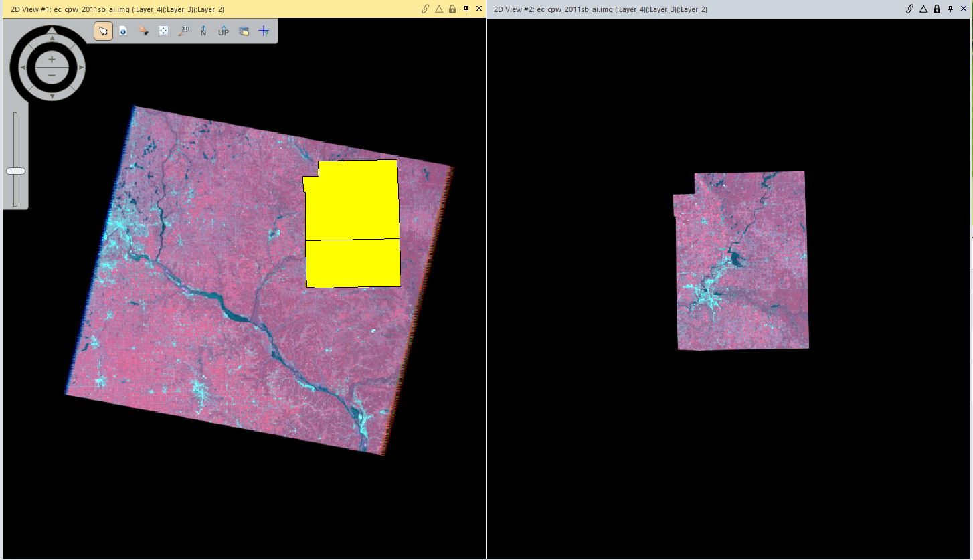Select the 2D View #2 titlebar
This screenshot has width=973, height=560.
(x=602, y=9)
